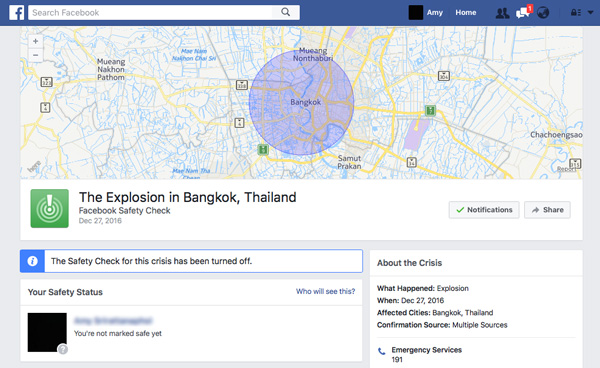Viewport: 600px width, 368px height.
Task: Go to the Home tab
Action: (x=466, y=13)
